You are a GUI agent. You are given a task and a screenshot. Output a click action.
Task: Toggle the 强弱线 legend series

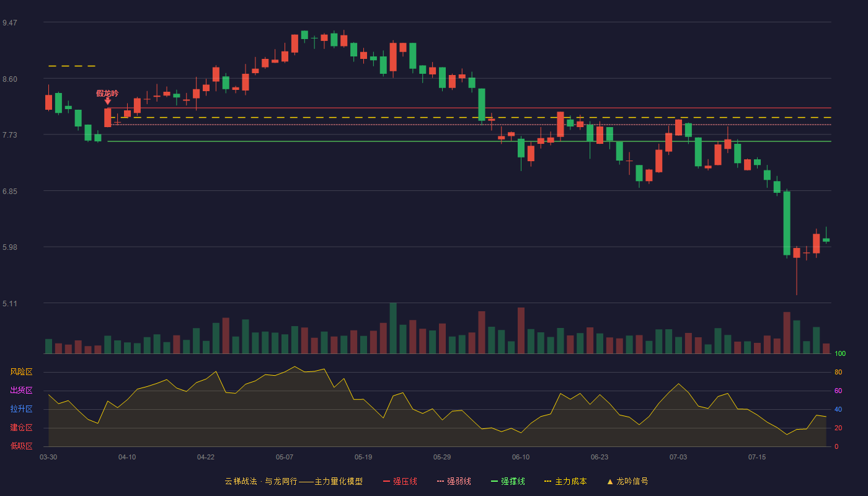(454, 481)
